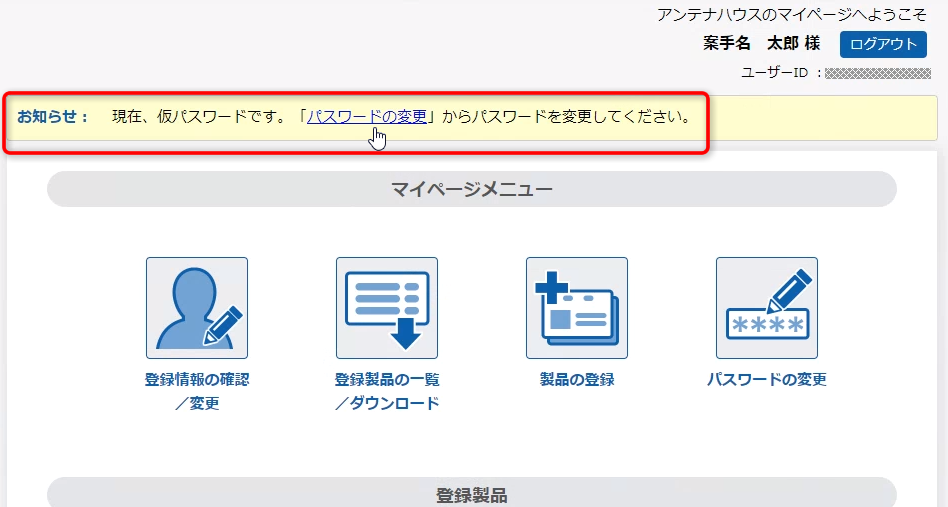Click the アンテナハウスのマイページへようこそ welcome text

click(x=791, y=15)
